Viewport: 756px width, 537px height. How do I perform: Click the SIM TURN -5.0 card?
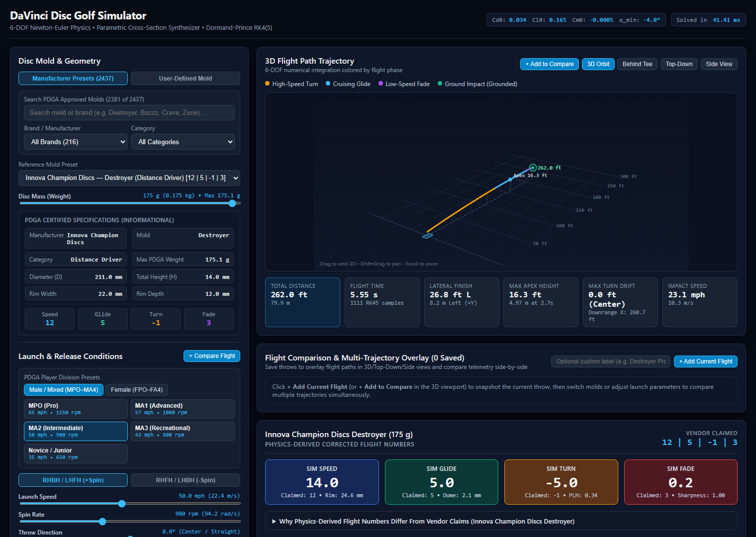561,482
